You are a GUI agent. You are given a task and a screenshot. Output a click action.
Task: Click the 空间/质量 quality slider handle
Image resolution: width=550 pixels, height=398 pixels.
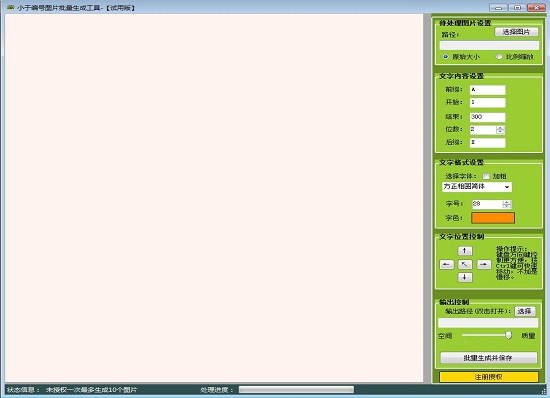coord(508,336)
